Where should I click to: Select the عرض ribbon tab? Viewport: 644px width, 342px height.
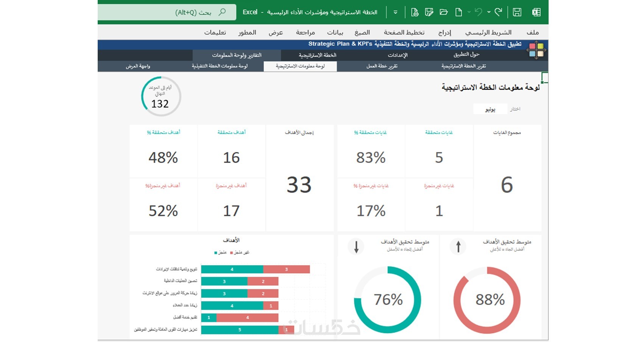(x=276, y=33)
